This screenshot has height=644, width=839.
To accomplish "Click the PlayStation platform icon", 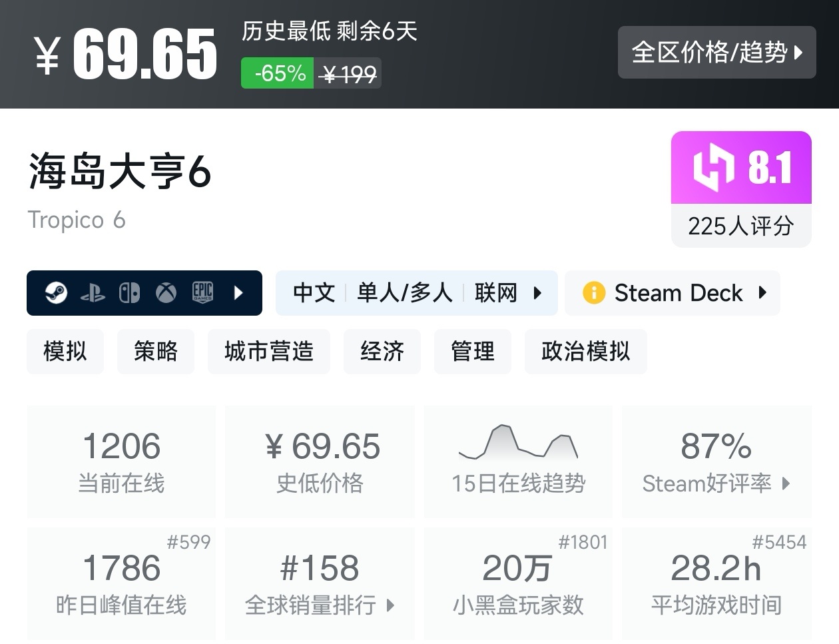I will click(93, 293).
